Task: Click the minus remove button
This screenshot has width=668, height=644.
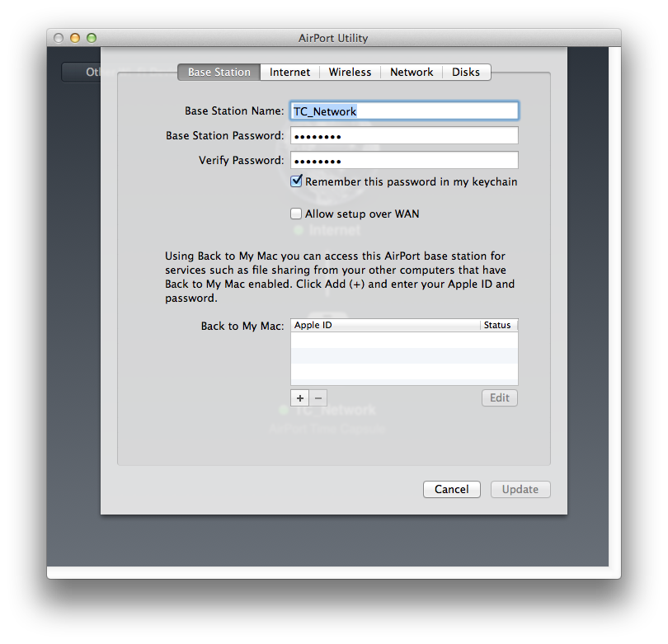Action: point(318,397)
